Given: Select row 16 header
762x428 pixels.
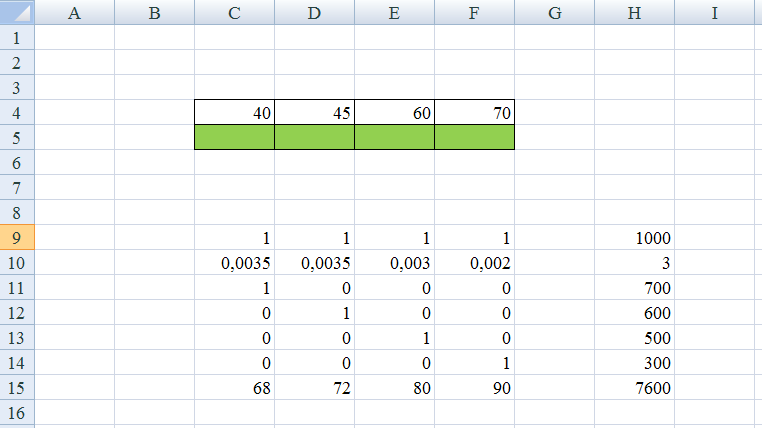Looking at the screenshot, I should pos(17,412).
